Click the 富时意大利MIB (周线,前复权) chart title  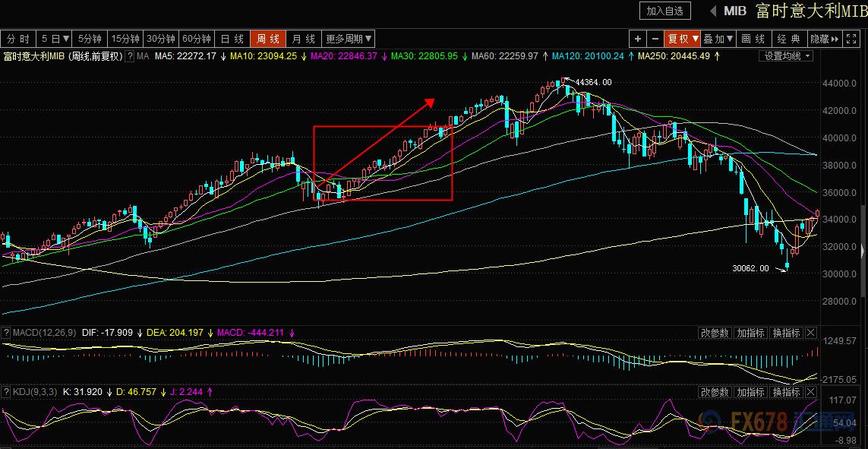tap(62, 56)
